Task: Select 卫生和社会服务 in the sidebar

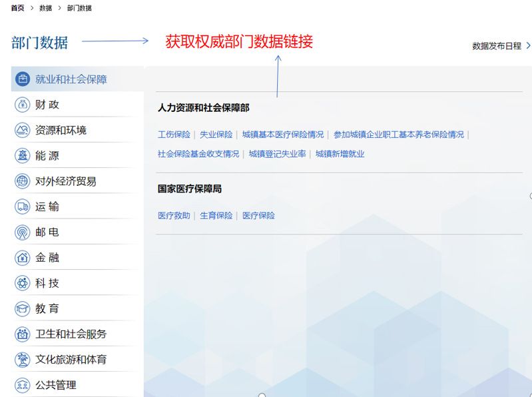Action: [x=71, y=334]
